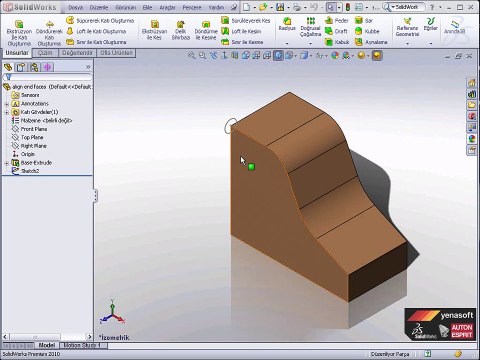Select the Kabuk shell tool
Image resolution: width=480 pixels, height=360 pixels.
[337, 42]
